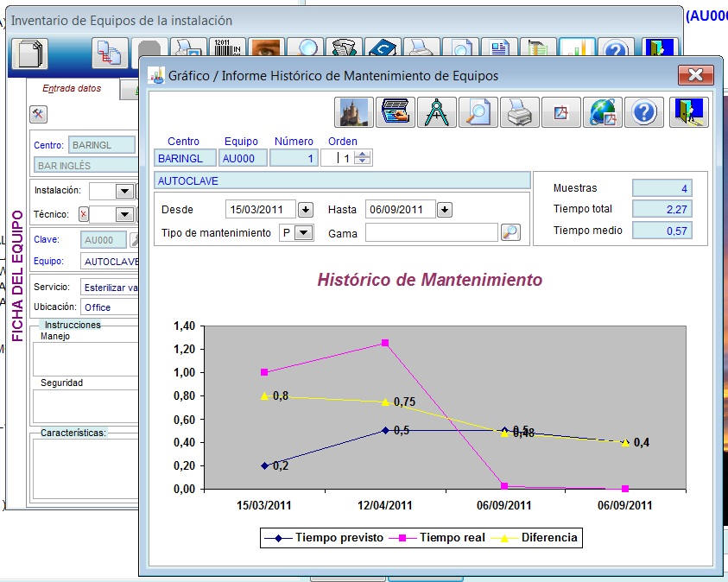This screenshot has width=728, height=582.
Task: Click the empty Gama input field
Action: coord(431,232)
